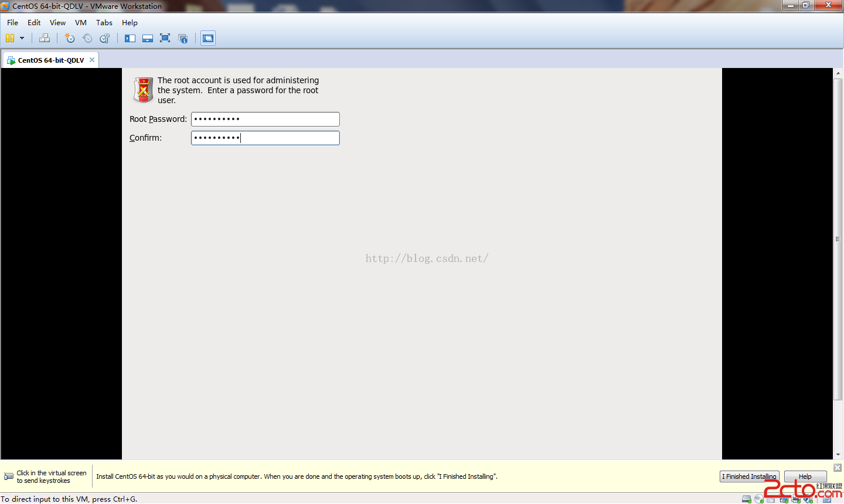Click the VMware icon in title bar
This screenshot has width=844, height=504.
(5, 6)
